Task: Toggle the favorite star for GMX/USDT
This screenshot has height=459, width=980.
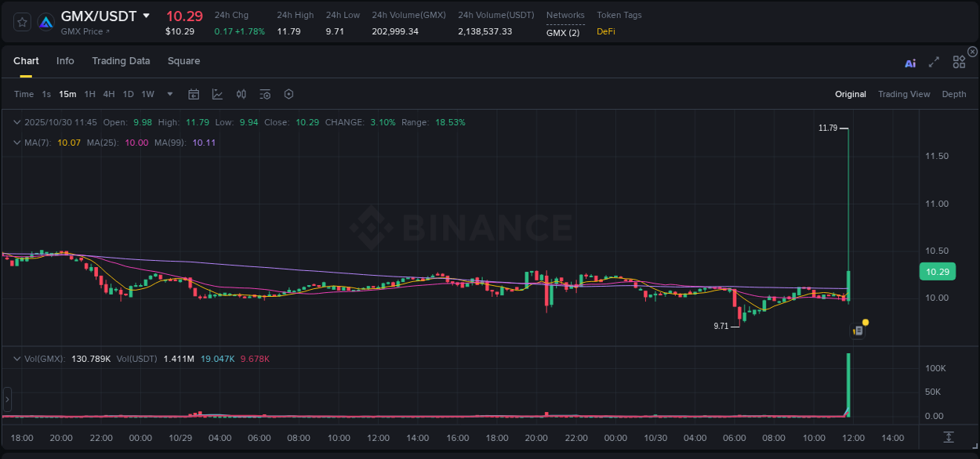Action: (21, 21)
